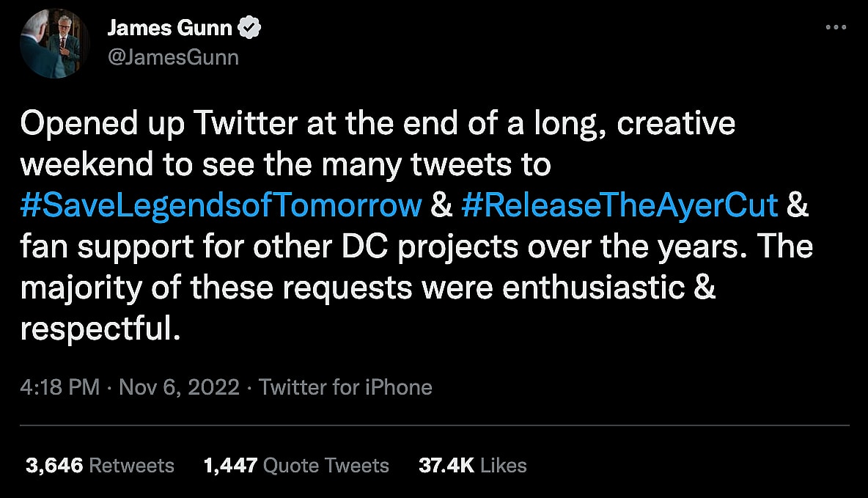
Task: Click the James Gunn display name
Action: [169, 29]
